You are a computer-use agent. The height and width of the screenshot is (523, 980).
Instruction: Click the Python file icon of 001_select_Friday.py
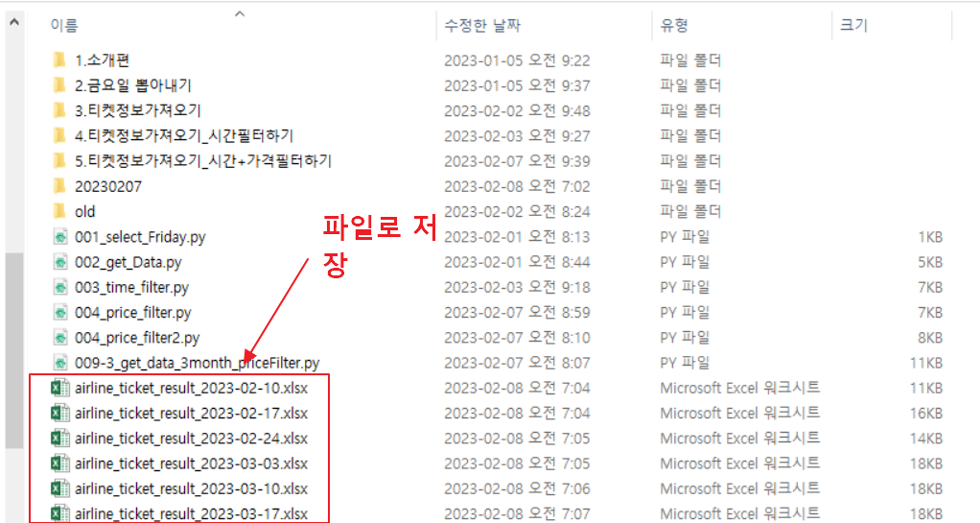pos(60,237)
